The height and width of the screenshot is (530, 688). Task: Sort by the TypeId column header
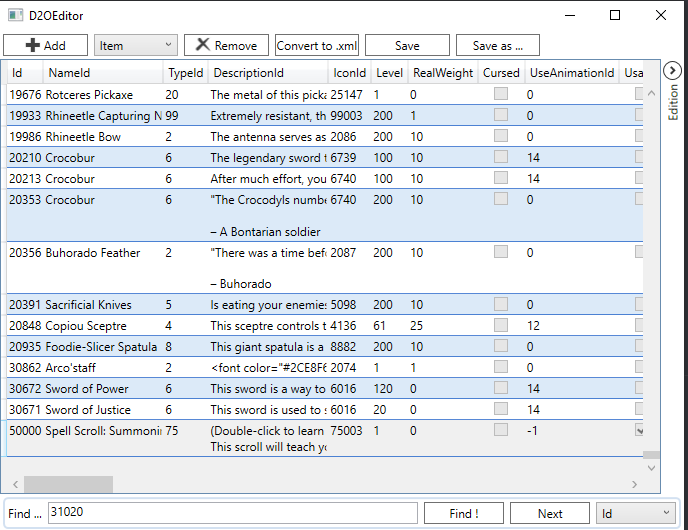coord(186,73)
